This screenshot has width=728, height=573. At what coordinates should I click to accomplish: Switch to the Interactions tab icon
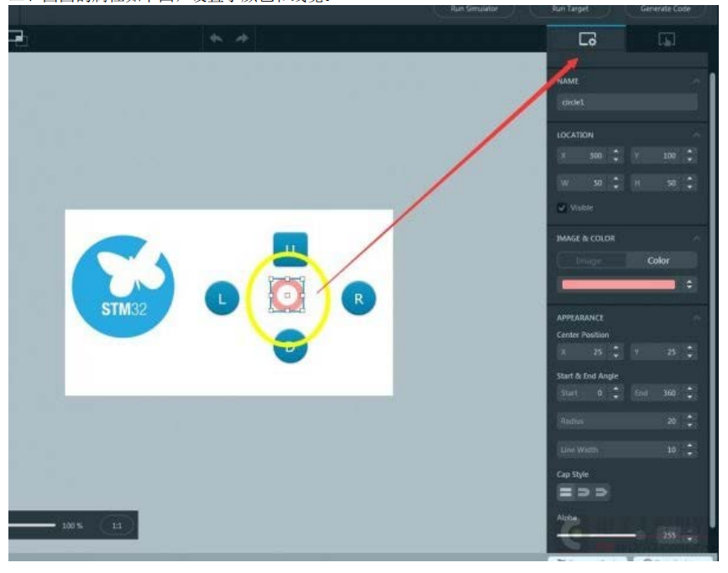(666, 39)
